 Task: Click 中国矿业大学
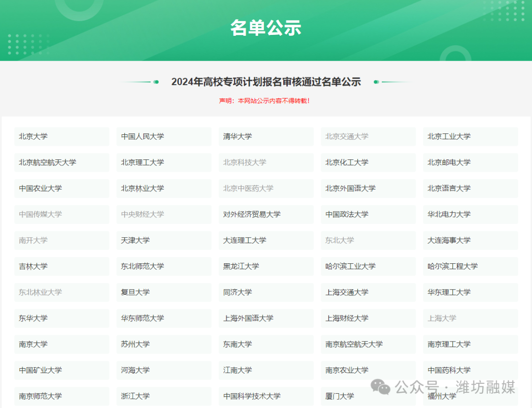62,371
